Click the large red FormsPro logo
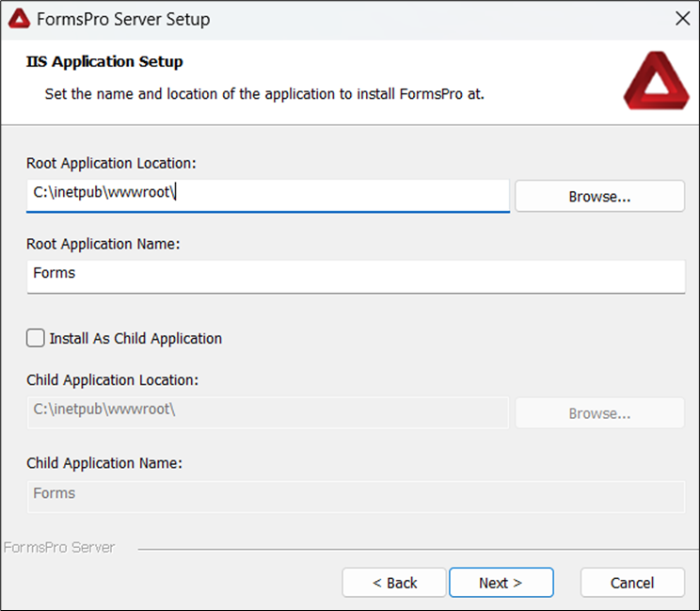700x611 pixels. coord(656,81)
